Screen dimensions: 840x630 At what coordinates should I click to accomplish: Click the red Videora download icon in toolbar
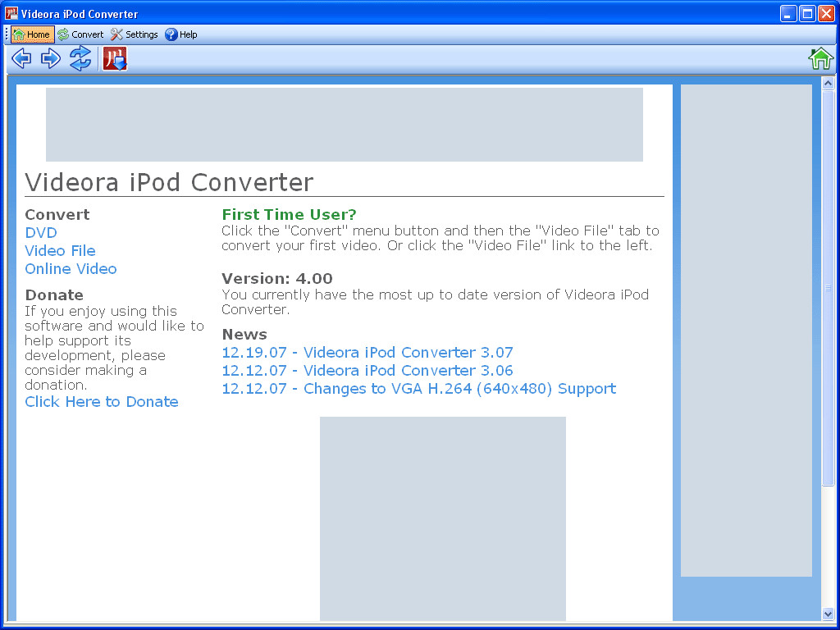pyautogui.click(x=115, y=58)
